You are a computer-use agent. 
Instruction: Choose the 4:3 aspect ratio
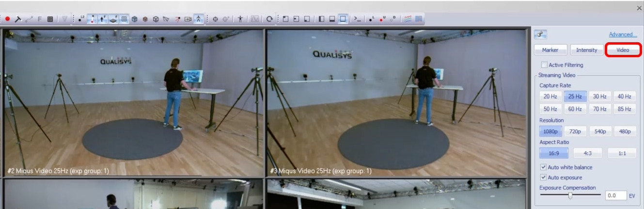pyautogui.click(x=588, y=153)
